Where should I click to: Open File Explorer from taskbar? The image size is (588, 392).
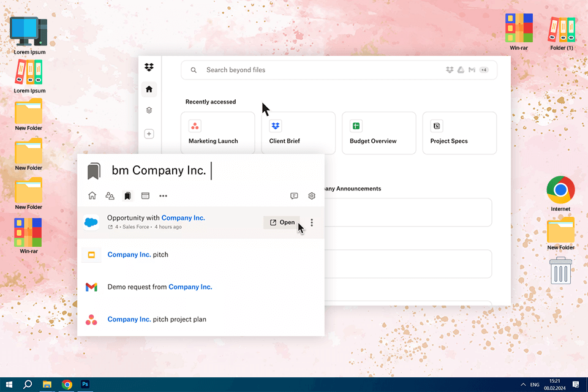pos(47,385)
